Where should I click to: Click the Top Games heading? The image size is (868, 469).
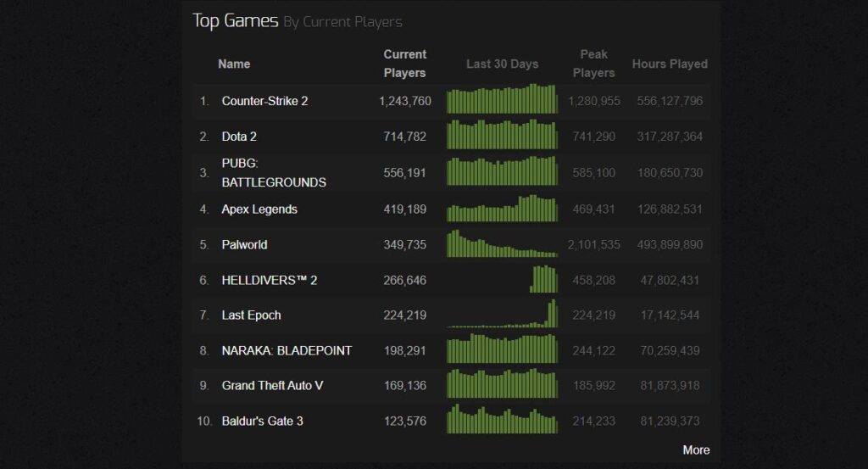pyautogui.click(x=236, y=20)
